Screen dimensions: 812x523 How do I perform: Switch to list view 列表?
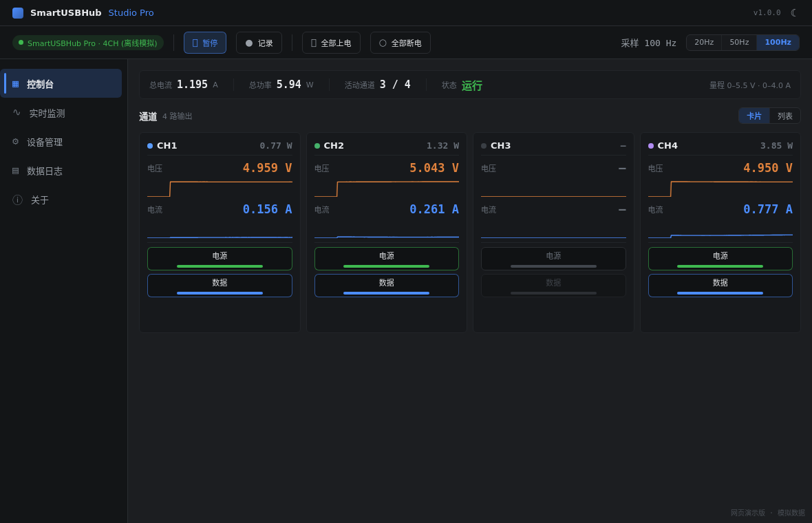(x=784, y=116)
